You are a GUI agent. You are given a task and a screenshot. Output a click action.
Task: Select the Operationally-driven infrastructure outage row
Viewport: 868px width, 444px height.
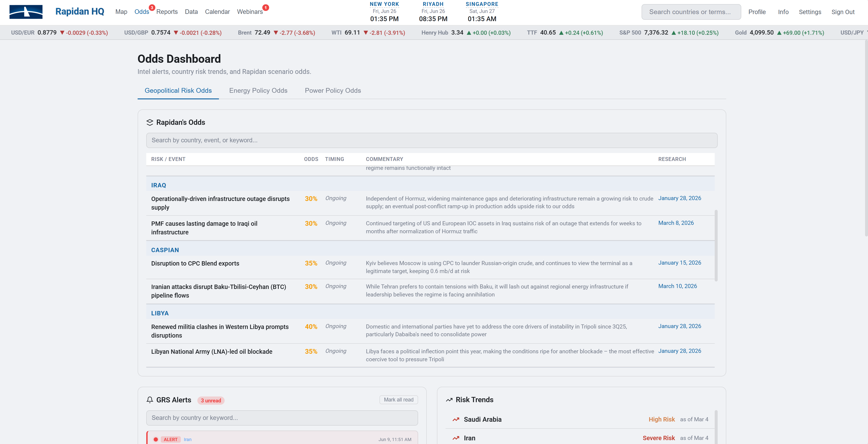(430, 203)
